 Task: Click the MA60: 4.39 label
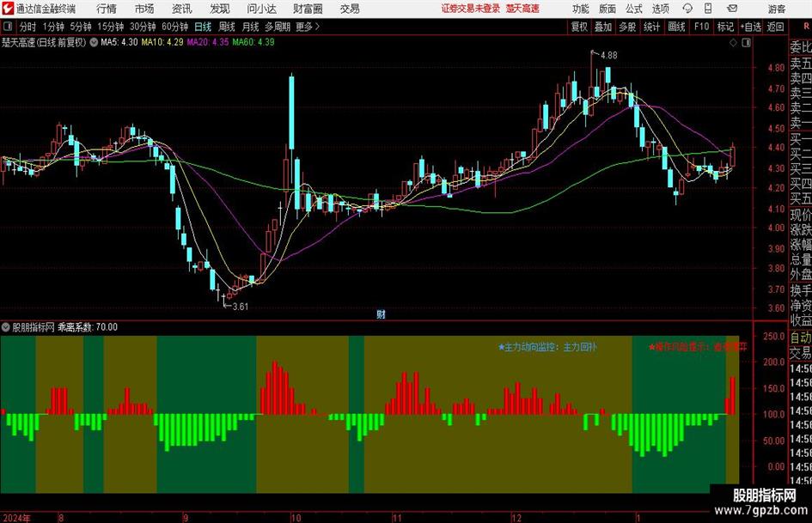click(x=253, y=42)
